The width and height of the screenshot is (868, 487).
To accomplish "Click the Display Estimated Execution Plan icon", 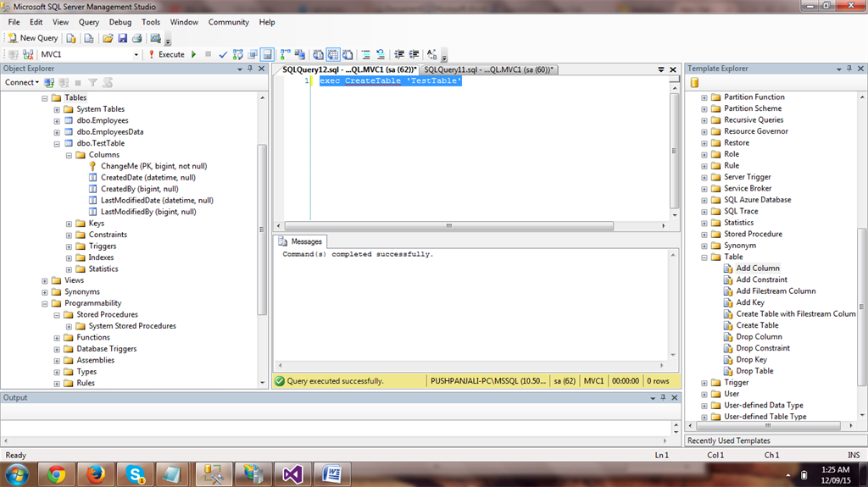I will coord(238,54).
